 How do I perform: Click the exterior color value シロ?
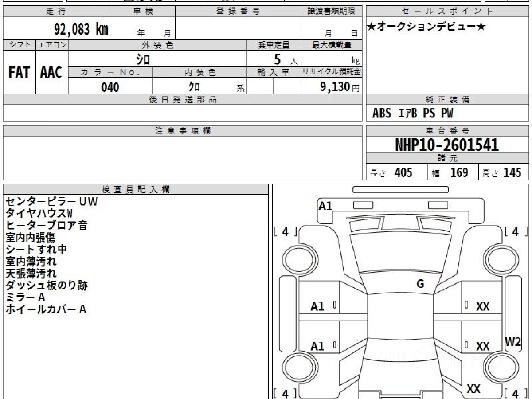143,59
